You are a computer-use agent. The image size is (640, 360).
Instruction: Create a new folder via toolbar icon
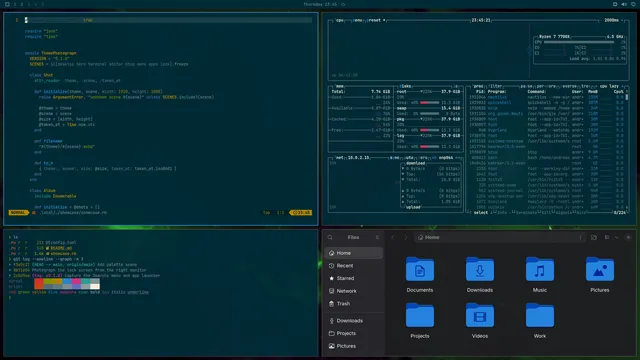[x=594, y=237]
